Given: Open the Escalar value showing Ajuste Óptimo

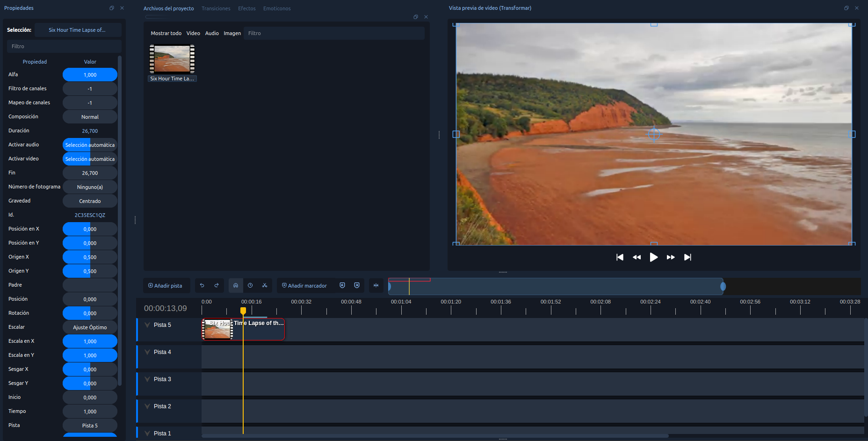Looking at the screenshot, I should coord(90,327).
